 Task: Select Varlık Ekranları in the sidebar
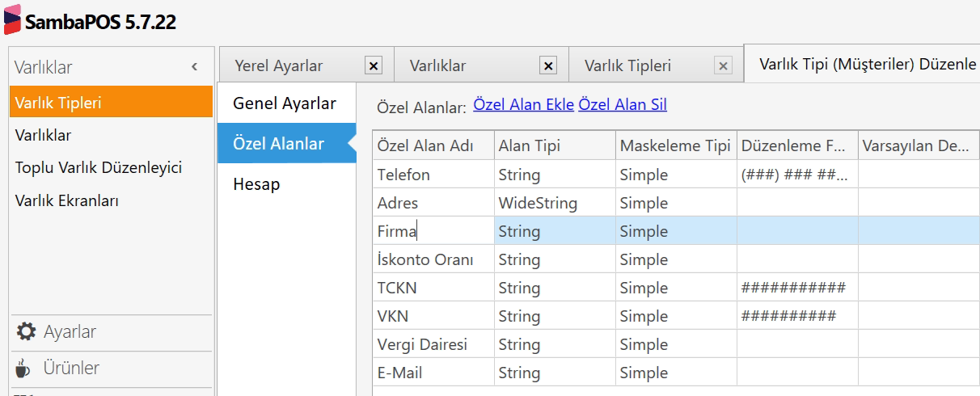click(67, 200)
